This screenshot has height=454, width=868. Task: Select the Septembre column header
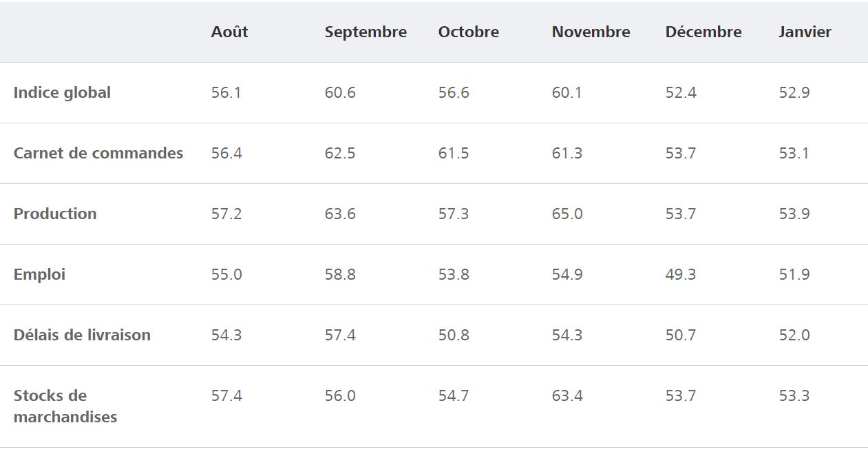pos(366,32)
